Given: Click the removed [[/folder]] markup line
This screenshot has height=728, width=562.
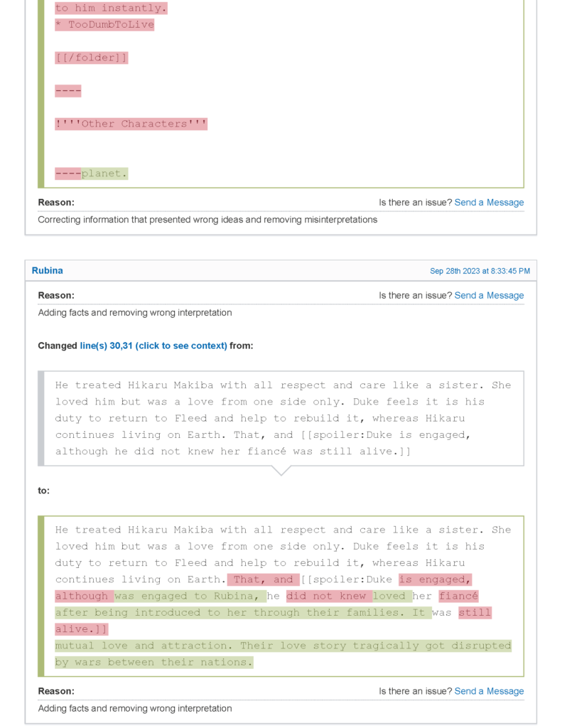Looking at the screenshot, I should coord(92,58).
